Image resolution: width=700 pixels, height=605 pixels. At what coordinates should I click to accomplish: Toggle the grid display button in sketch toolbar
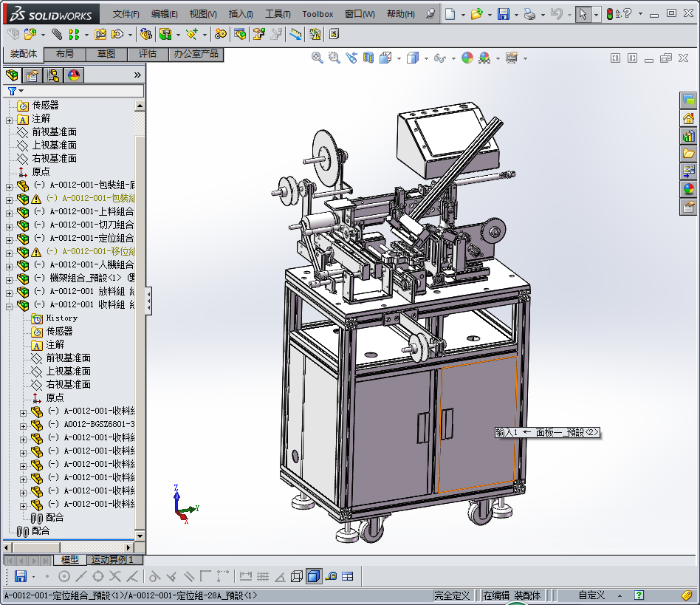pyautogui.click(x=262, y=576)
